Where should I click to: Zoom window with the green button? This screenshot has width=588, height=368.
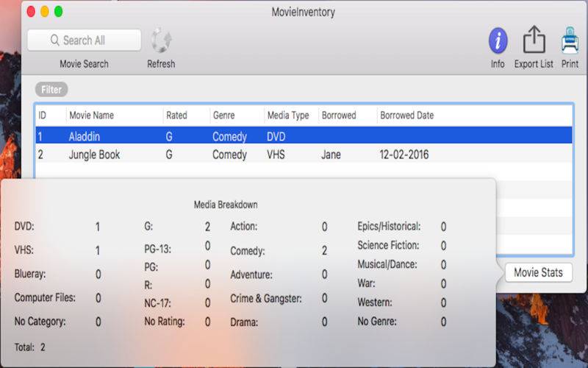pos(58,12)
